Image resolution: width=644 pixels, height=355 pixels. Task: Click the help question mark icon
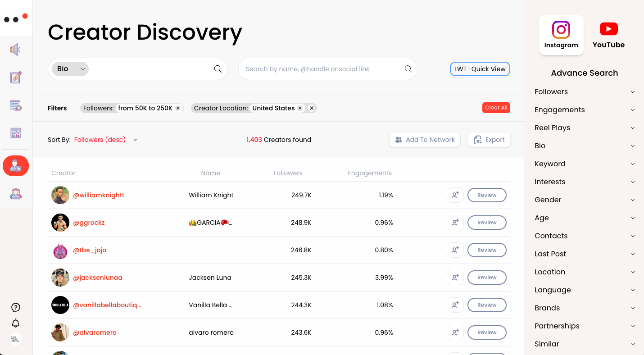coord(16,307)
